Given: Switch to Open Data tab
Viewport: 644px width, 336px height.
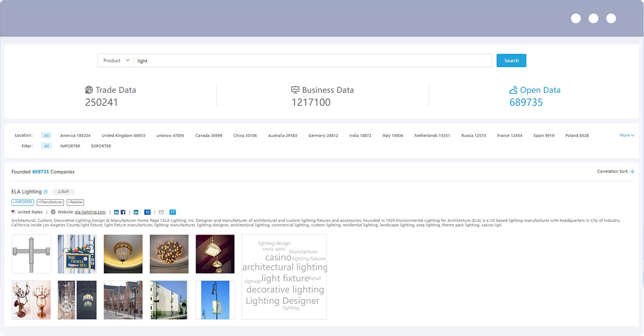Looking at the screenshot, I should click(534, 96).
